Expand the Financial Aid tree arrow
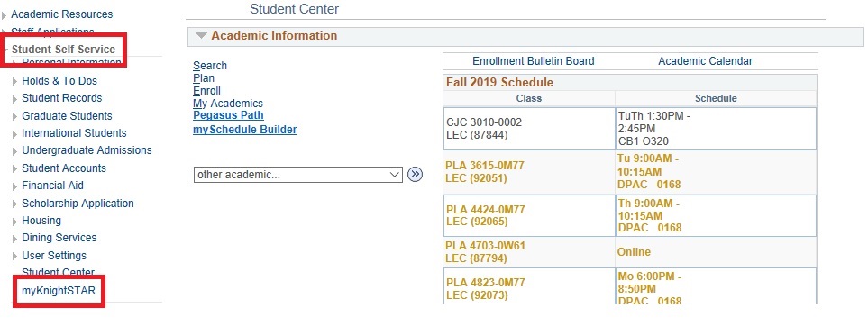868x326 pixels. coord(15,186)
